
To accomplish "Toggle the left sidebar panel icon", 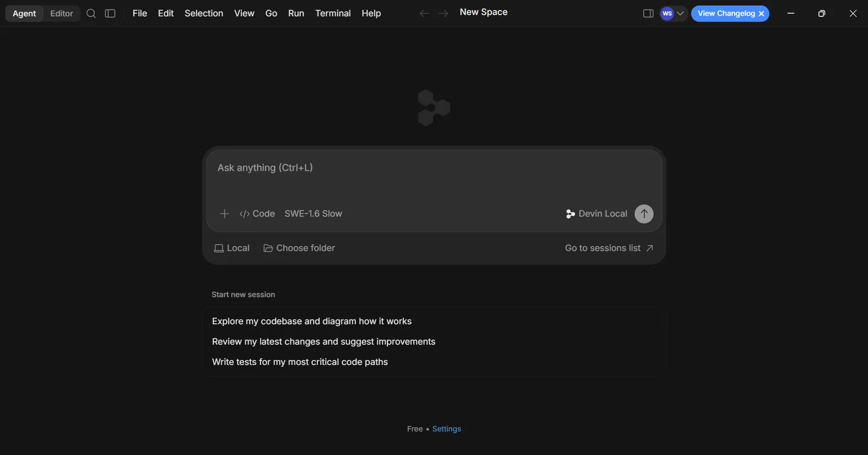I will 110,14.
